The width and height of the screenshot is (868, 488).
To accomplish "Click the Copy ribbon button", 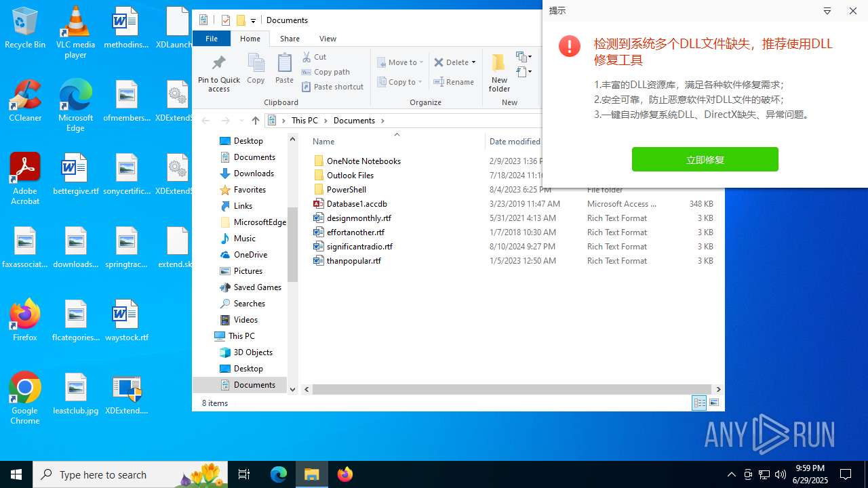I will [x=256, y=68].
